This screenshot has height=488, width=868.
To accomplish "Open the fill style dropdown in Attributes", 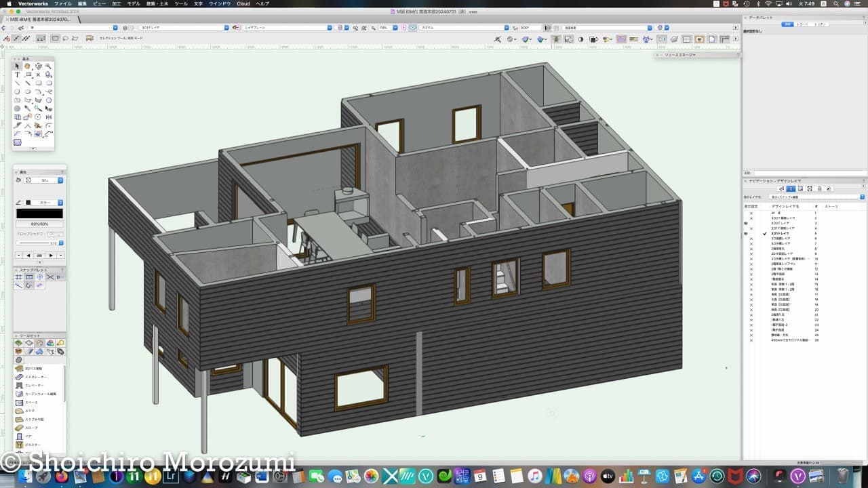I will pyautogui.click(x=44, y=180).
